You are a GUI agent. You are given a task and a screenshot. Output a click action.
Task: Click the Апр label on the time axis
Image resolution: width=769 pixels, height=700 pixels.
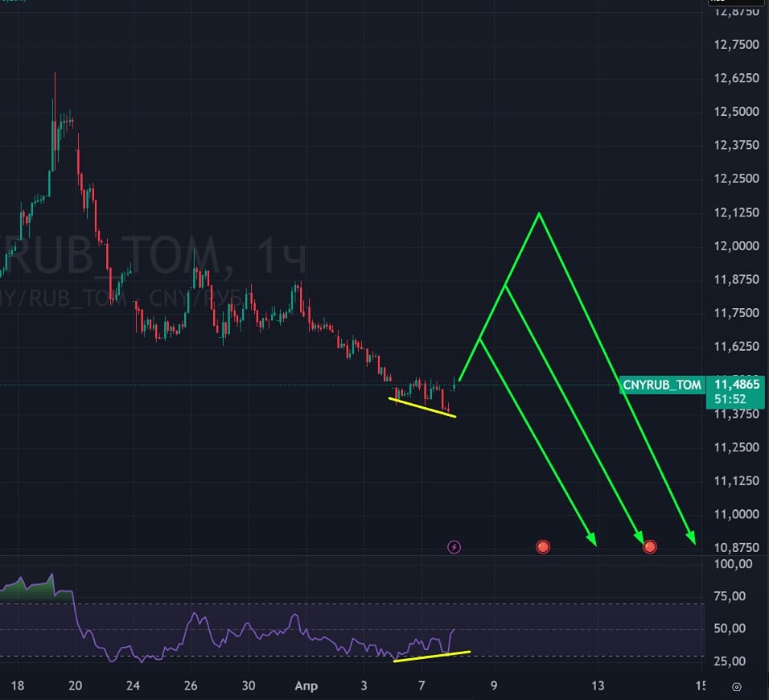[x=306, y=686]
